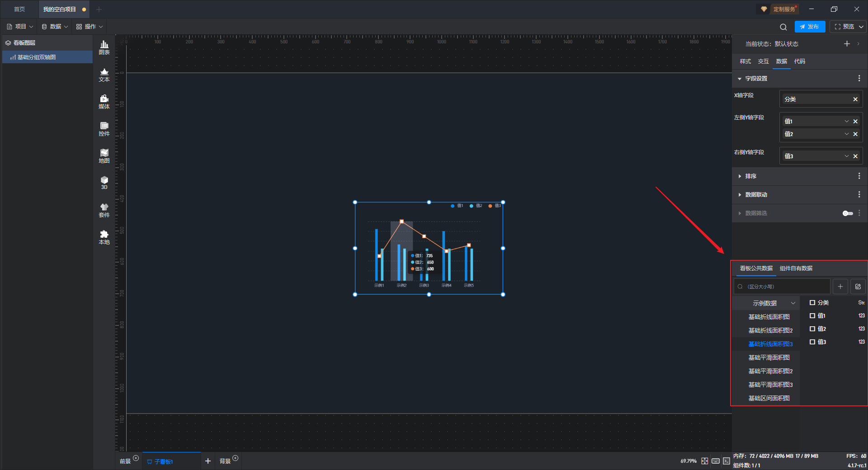
Task: Open the 值2 field dropdown
Action: (x=847, y=134)
